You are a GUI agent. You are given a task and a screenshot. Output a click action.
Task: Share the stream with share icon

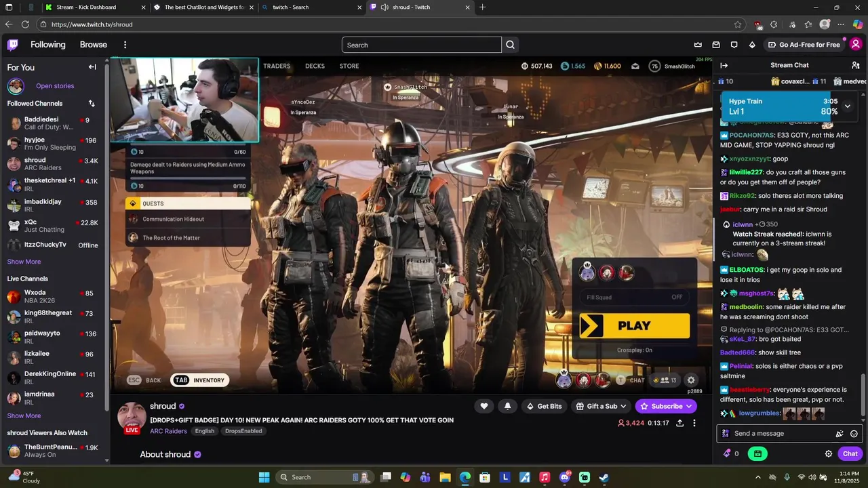click(679, 423)
